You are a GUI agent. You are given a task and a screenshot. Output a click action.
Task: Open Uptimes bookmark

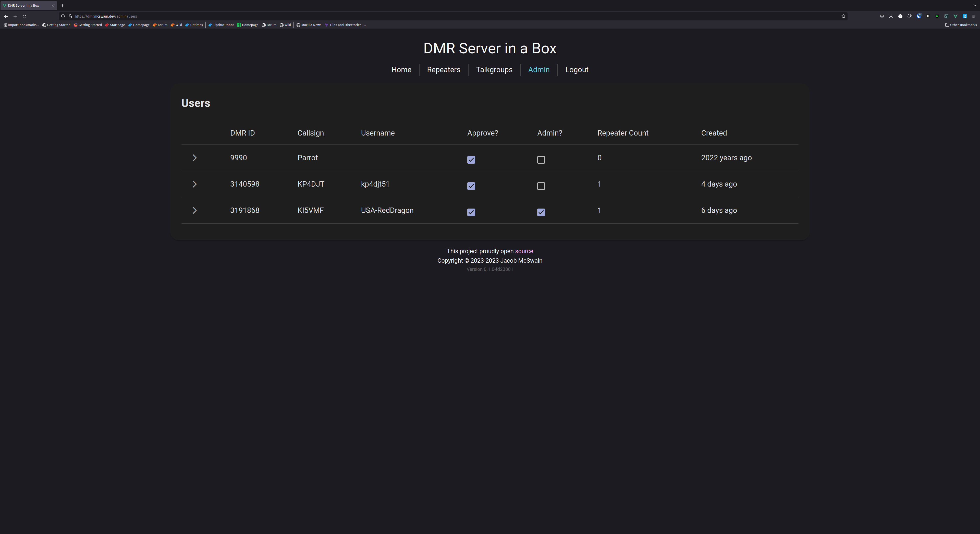[x=194, y=25]
